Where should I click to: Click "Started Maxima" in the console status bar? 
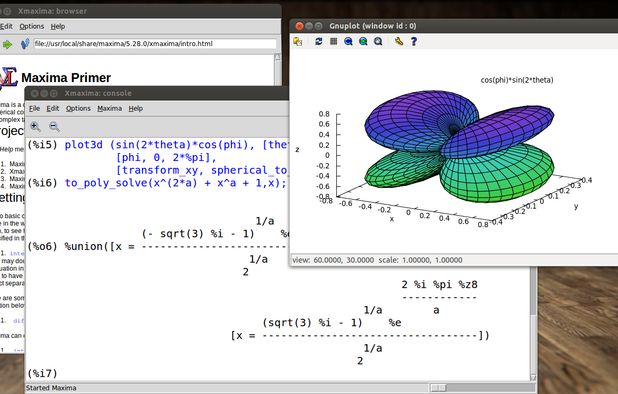51,388
